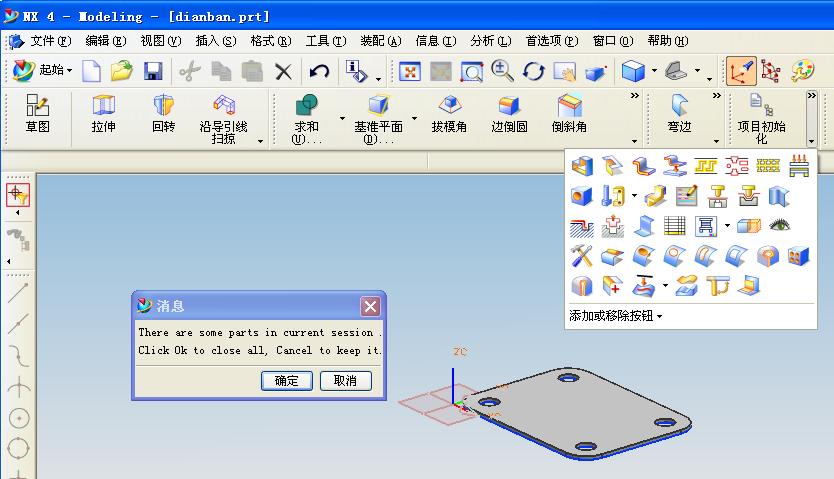Open the 格式(R) Format menu
The width and height of the screenshot is (834, 479).
point(271,41)
